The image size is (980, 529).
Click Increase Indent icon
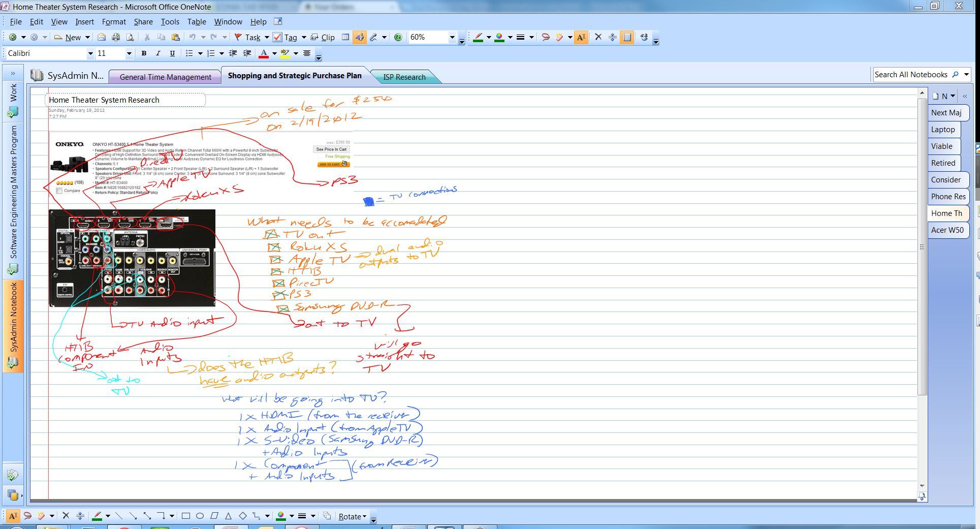[x=247, y=53]
